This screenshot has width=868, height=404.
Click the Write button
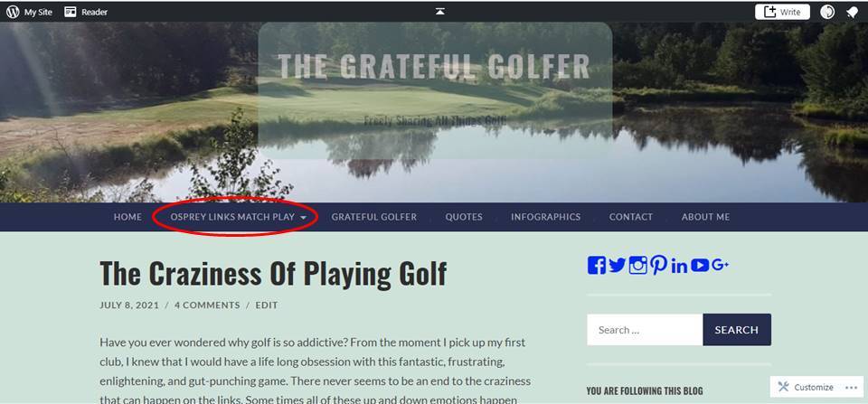coord(782,12)
